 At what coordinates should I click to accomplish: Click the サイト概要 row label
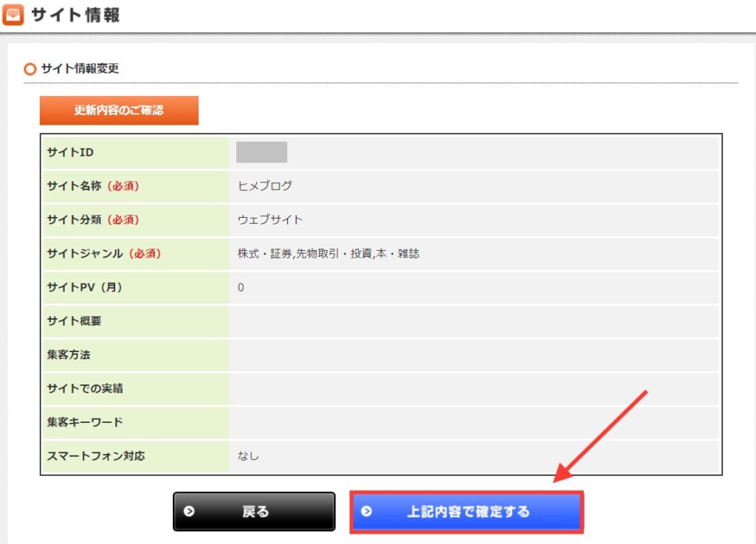pos(74,321)
